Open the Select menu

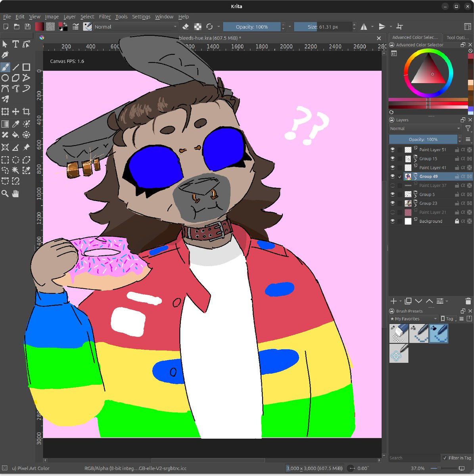click(x=87, y=17)
